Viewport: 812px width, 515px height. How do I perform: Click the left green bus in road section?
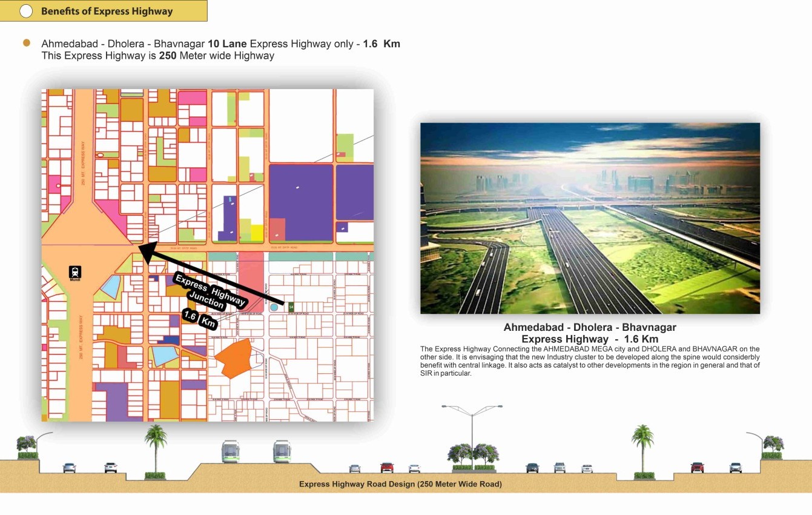[x=230, y=451]
